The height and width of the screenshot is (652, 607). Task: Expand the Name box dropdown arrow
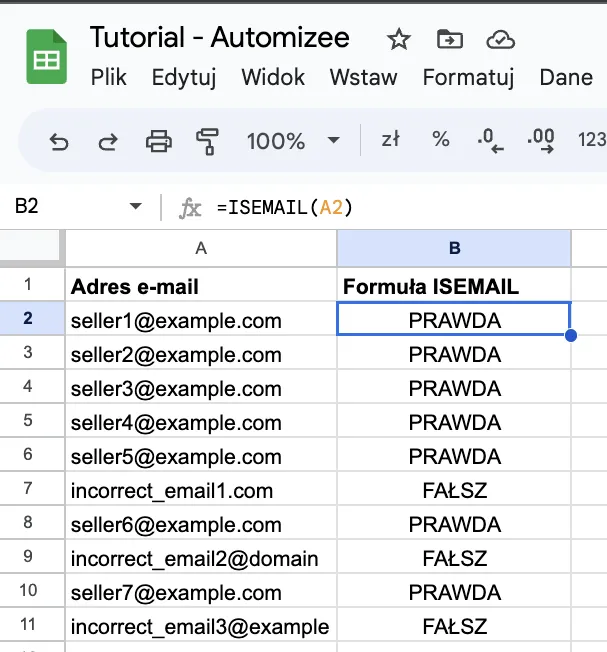coord(136,206)
